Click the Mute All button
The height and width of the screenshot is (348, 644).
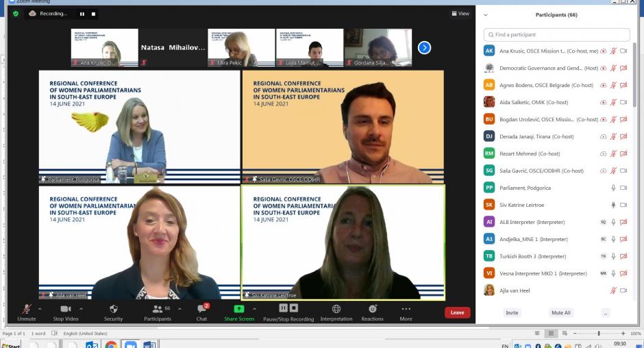[560, 313]
